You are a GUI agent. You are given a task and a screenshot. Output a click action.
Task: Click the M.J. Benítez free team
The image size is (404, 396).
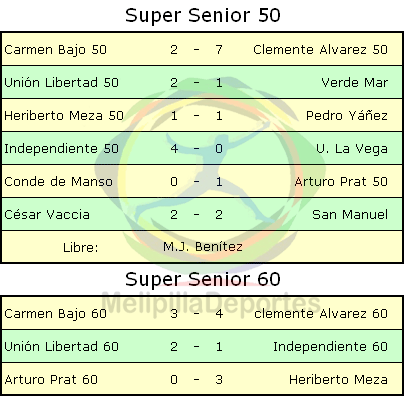point(203,247)
